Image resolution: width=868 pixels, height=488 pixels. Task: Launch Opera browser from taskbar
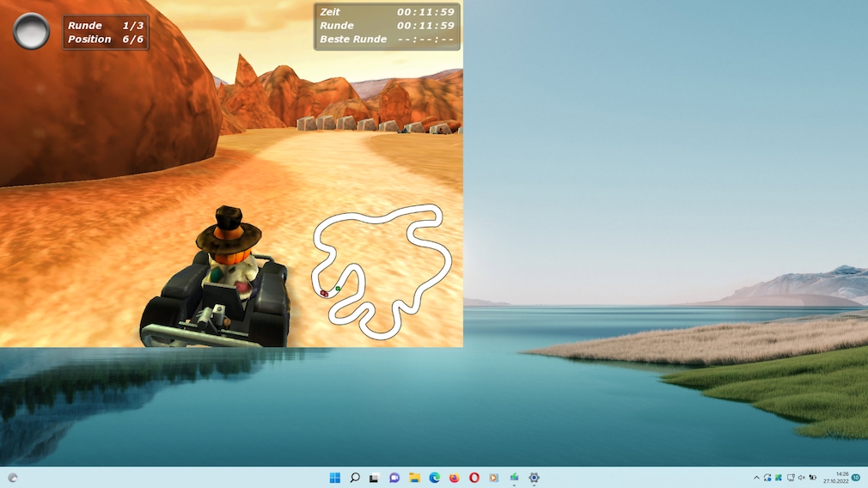474,478
